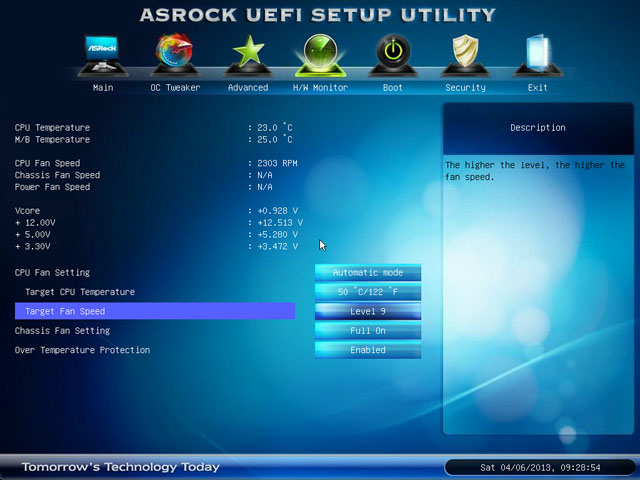This screenshot has width=640, height=480.
Task: Select the green star Advanced icon
Action: (248, 56)
